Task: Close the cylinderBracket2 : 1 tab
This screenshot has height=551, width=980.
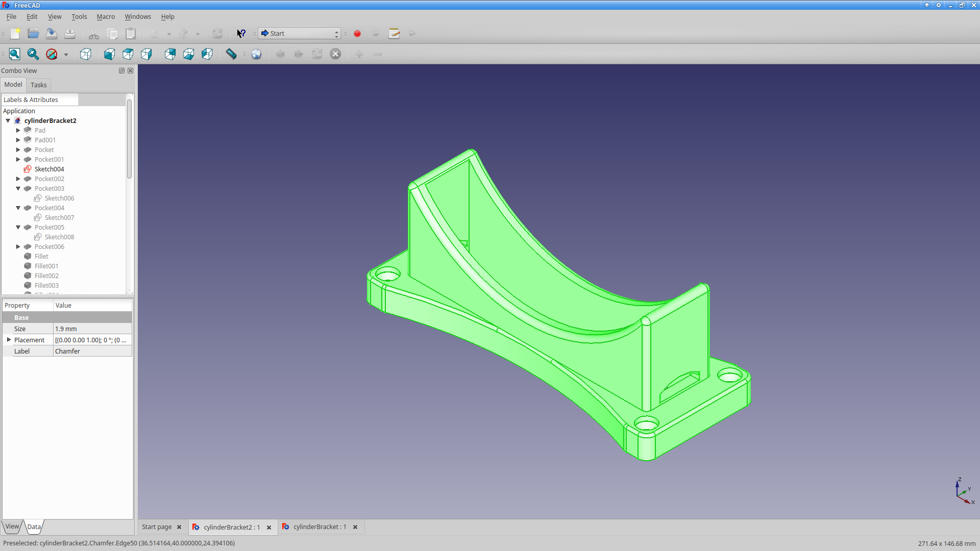Action: click(x=269, y=528)
